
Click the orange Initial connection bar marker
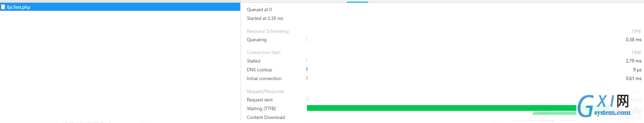(307, 78)
